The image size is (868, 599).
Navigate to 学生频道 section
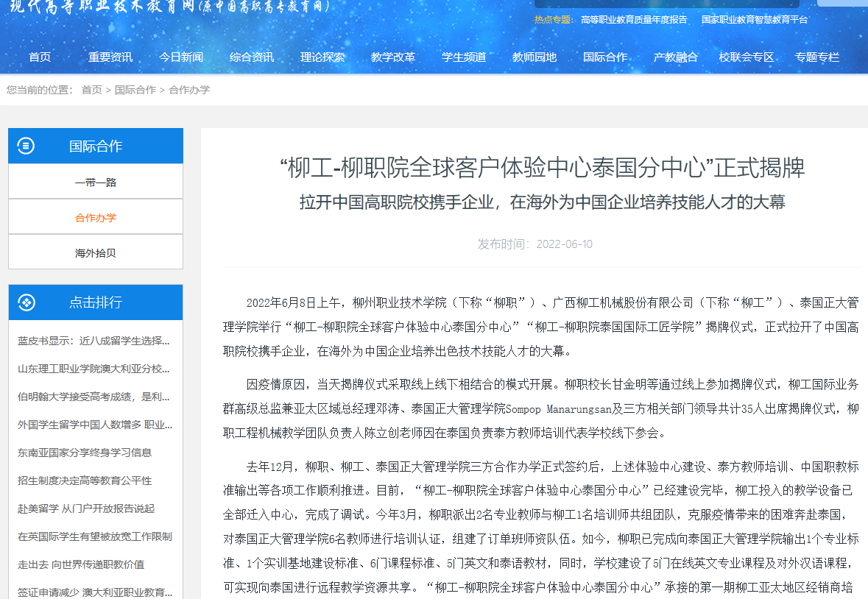464,57
